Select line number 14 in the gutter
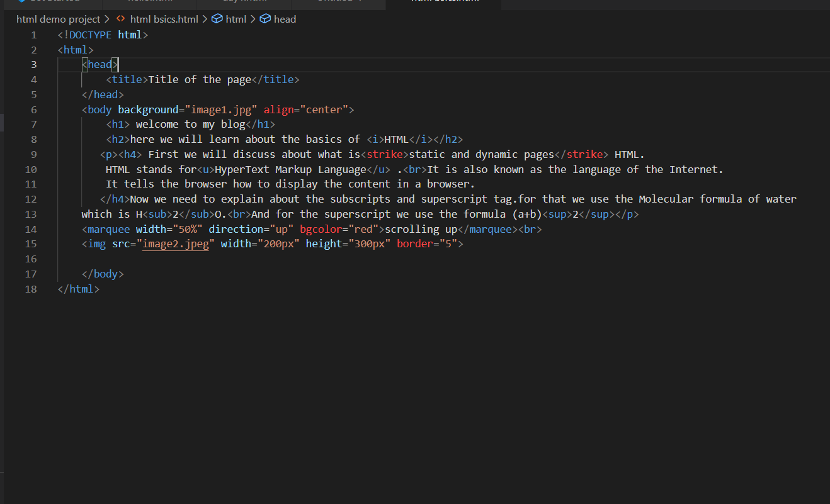The image size is (830, 504). point(31,229)
